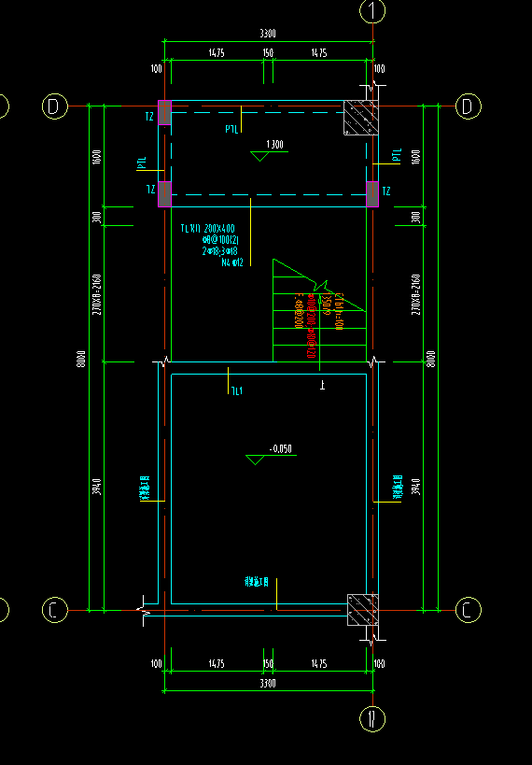Screen dimensions: 532x765
Task: Select the 2Φ18;3Φ18 rebar annotation
Action: [220, 251]
